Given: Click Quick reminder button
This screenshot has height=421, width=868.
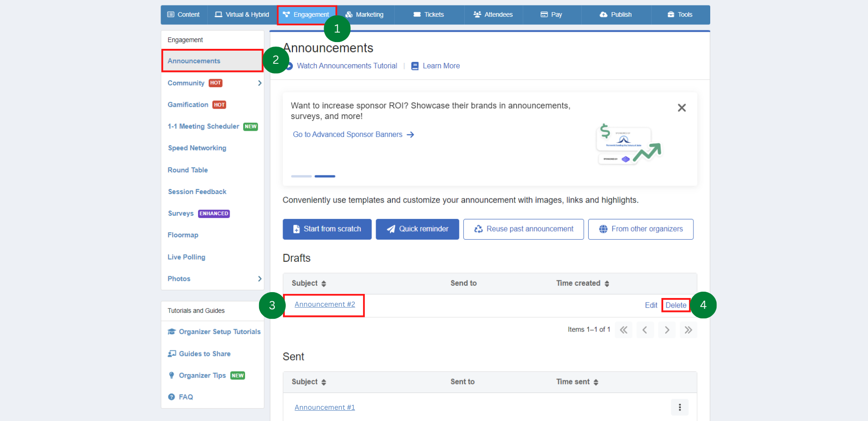Looking at the screenshot, I should coord(417,229).
